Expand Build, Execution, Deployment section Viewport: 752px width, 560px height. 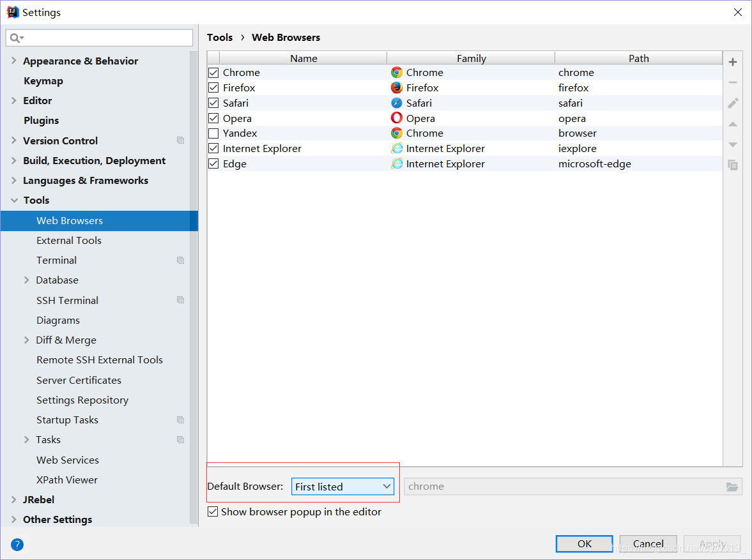pyautogui.click(x=14, y=160)
